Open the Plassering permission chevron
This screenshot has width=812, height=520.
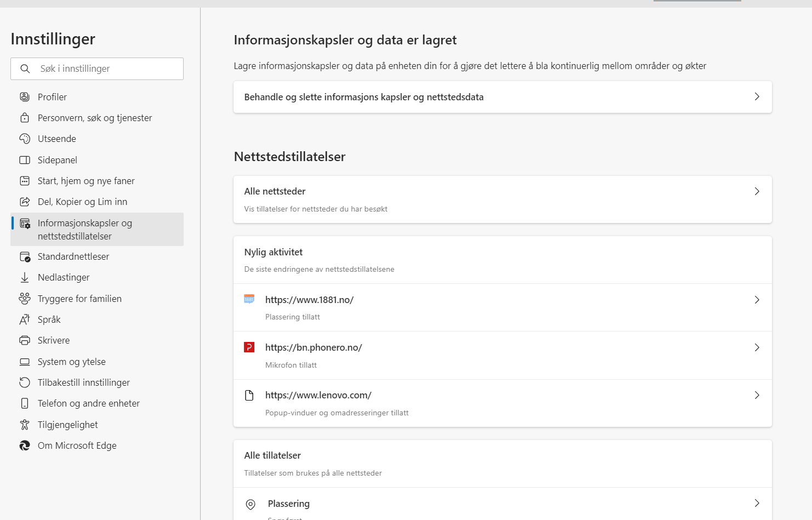point(757,503)
